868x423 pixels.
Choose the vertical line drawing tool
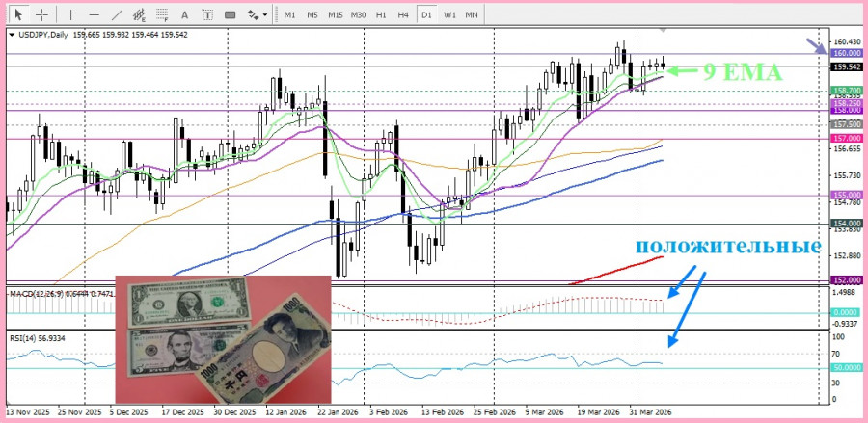coord(70,14)
